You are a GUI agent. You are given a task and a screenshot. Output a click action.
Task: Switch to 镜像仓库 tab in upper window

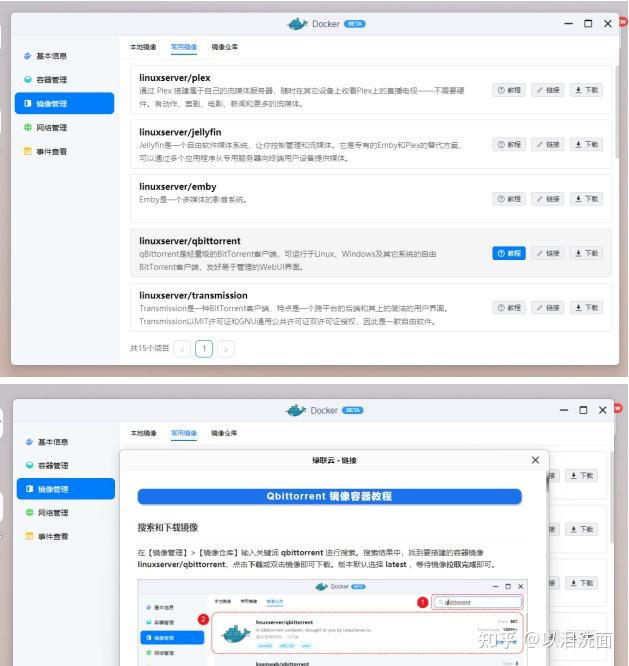click(225, 47)
